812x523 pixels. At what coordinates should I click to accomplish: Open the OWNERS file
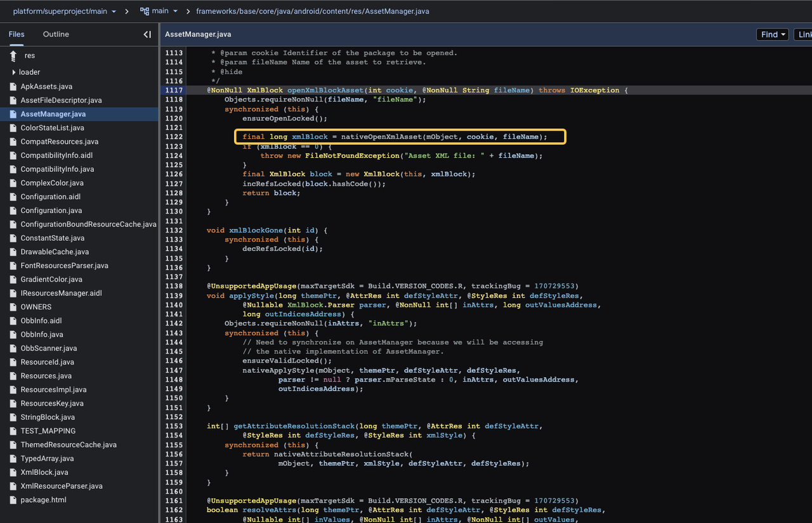[x=36, y=307]
